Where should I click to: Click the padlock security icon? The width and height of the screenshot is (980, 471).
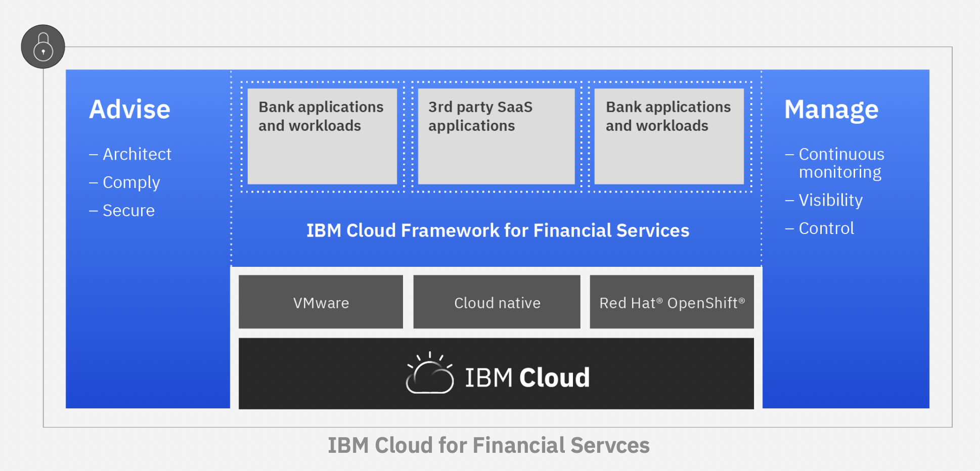[x=43, y=46]
